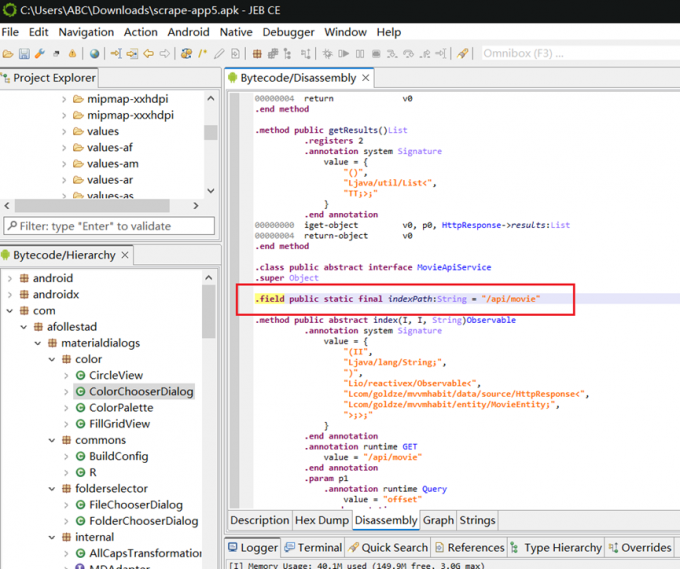This screenshot has width=680, height=569.
Task: Click the rocket toolbar icon next to Omnibox
Action: click(x=462, y=54)
